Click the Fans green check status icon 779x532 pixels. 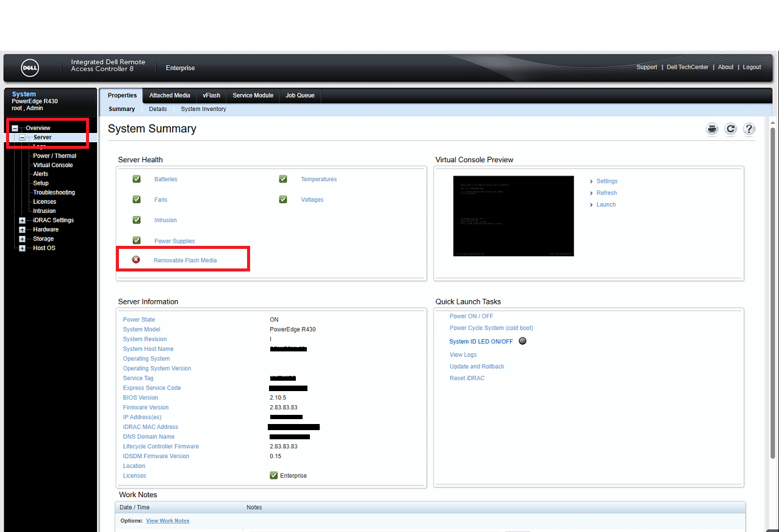tap(137, 199)
